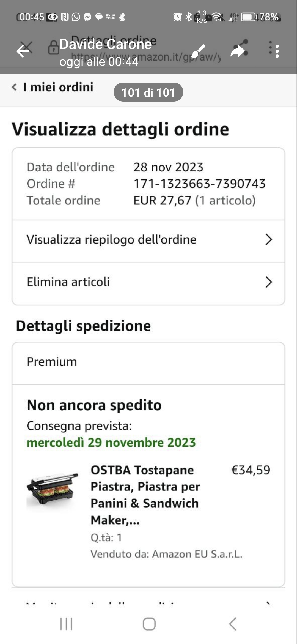This screenshot has width=297, height=644.
Task: Tap the Davide Carone sender name
Action: [x=106, y=44]
